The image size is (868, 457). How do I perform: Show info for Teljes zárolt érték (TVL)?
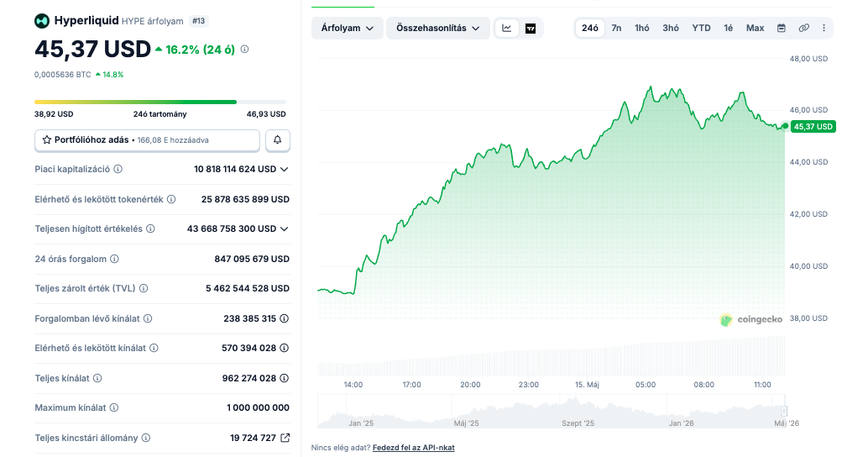144,288
